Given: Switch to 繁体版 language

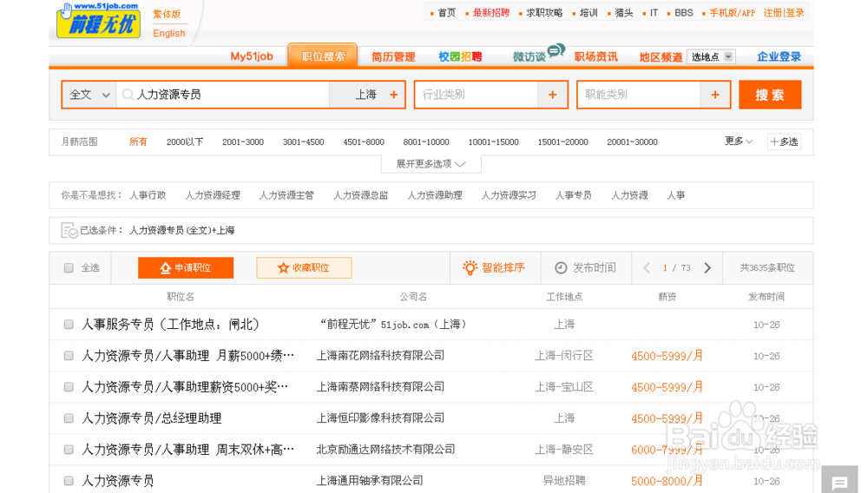Looking at the screenshot, I should pos(167,15).
